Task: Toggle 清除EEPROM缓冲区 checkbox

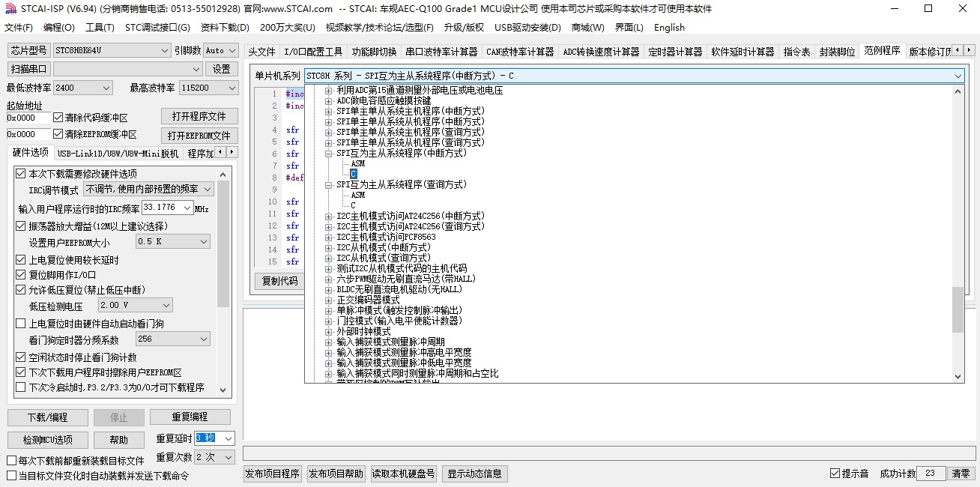Action: (58, 134)
